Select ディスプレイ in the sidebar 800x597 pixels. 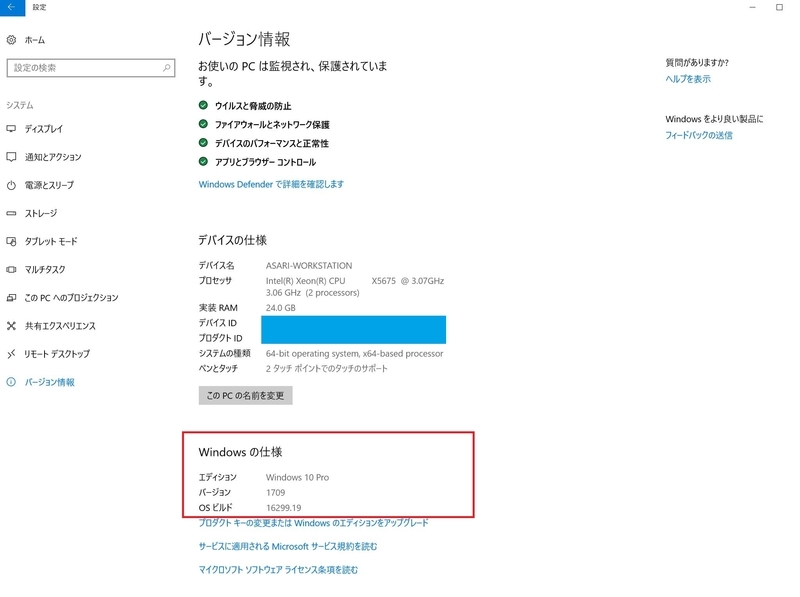(x=44, y=129)
